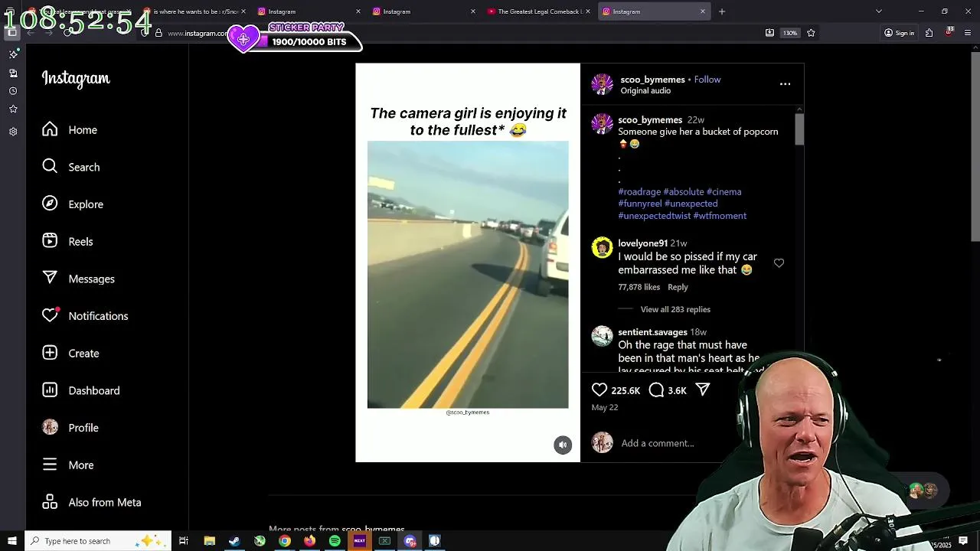
Task: Click the Add a comment field
Action: [x=658, y=443]
